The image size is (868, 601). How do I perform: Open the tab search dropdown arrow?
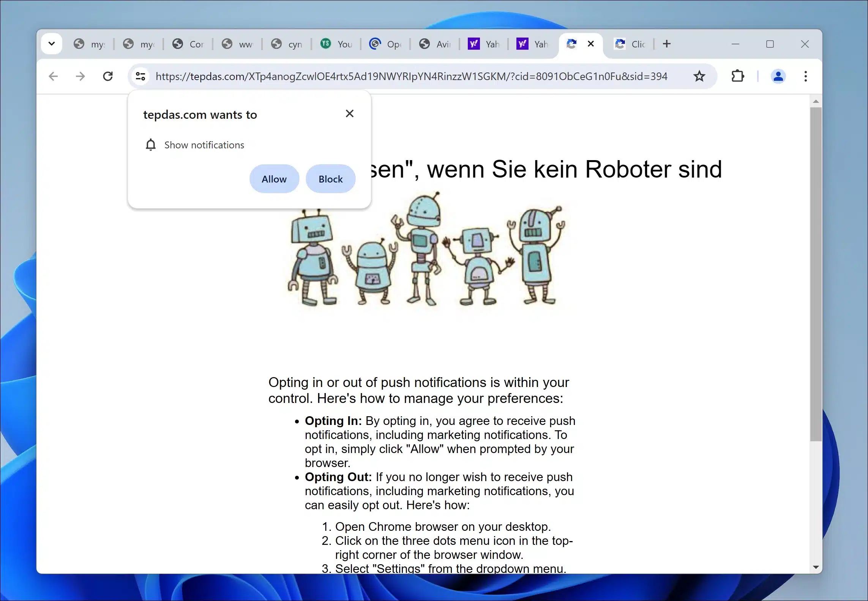52,44
